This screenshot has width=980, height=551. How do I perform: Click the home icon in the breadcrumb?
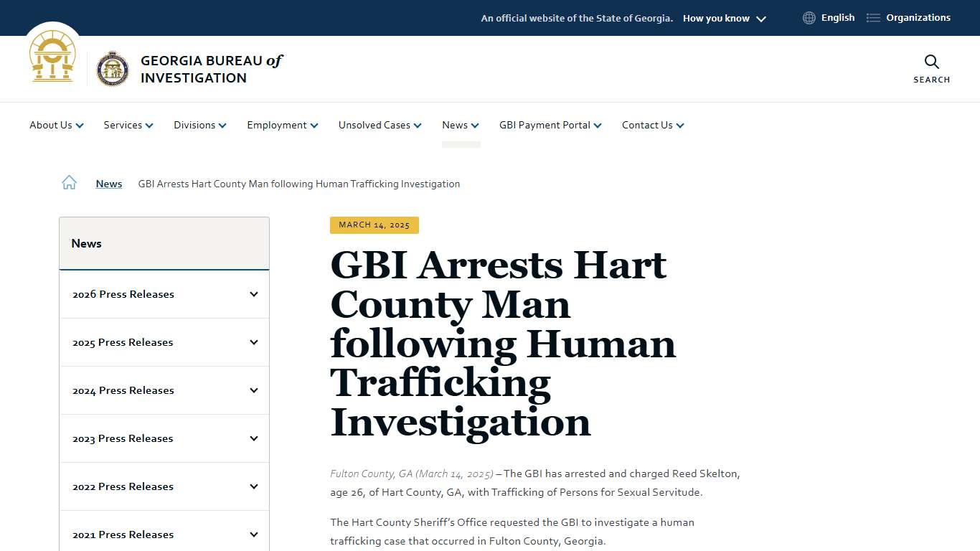(x=69, y=182)
